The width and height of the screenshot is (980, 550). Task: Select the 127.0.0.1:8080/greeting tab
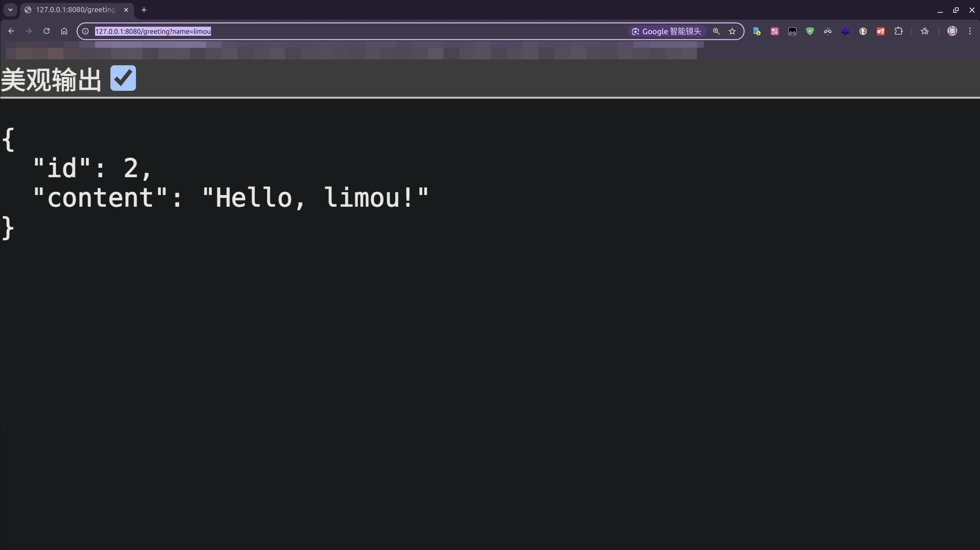point(75,10)
